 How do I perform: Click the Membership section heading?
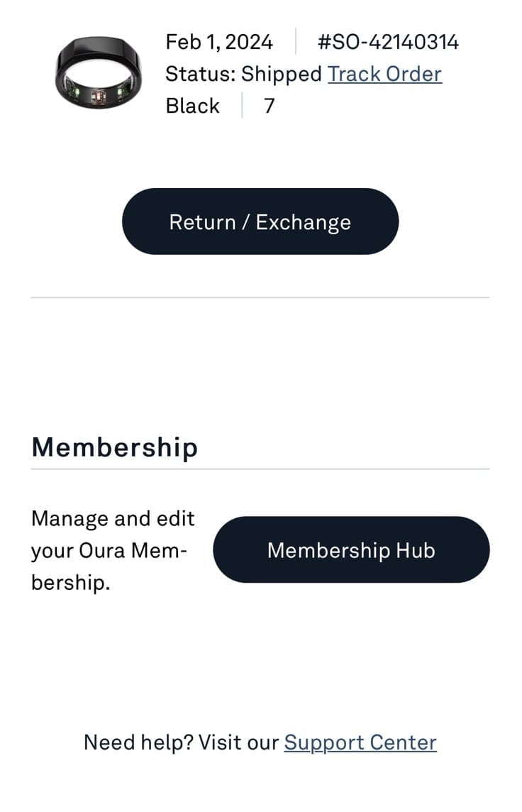pyautogui.click(x=114, y=447)
